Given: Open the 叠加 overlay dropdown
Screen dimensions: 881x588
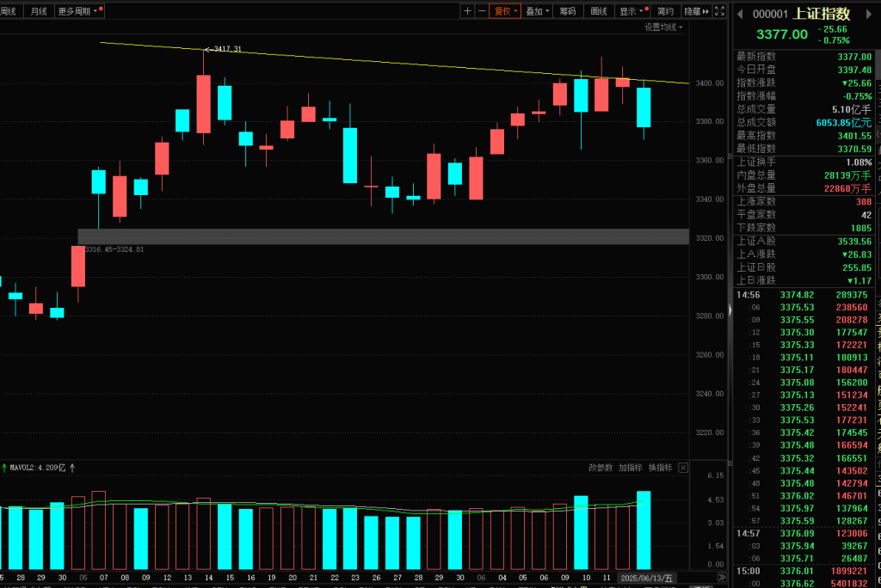Looking at the screenshot, I should [537, 10].
